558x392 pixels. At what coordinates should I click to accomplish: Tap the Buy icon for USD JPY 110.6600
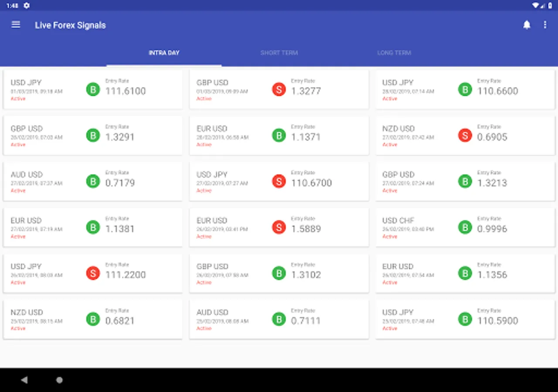click(x=465, y=89)
